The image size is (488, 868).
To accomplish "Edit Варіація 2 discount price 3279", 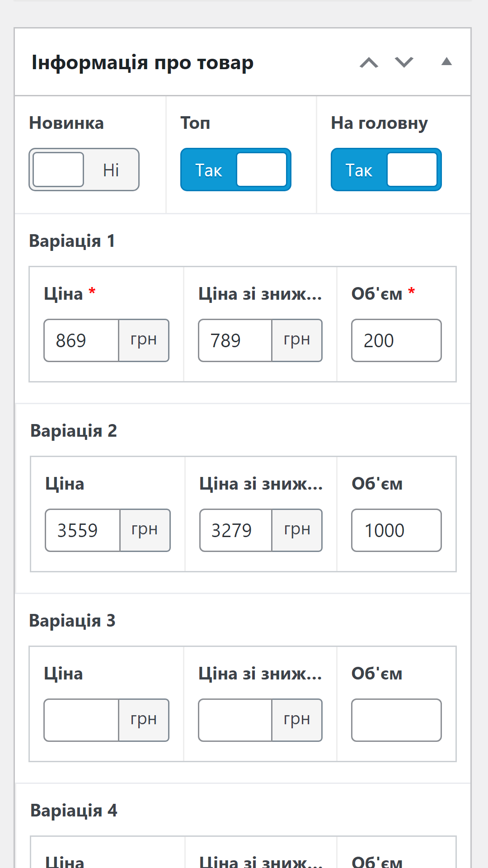I will tap(236, 530).
